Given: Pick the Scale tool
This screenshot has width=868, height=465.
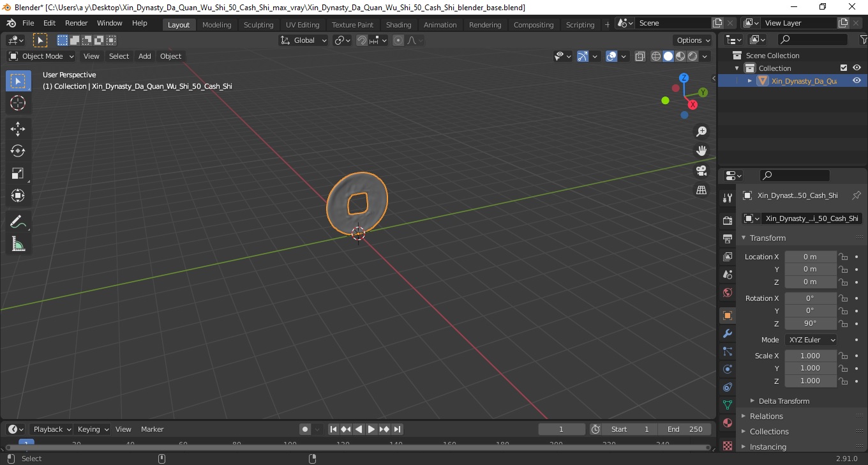Looking at the screenshot, I should [18, 173].
